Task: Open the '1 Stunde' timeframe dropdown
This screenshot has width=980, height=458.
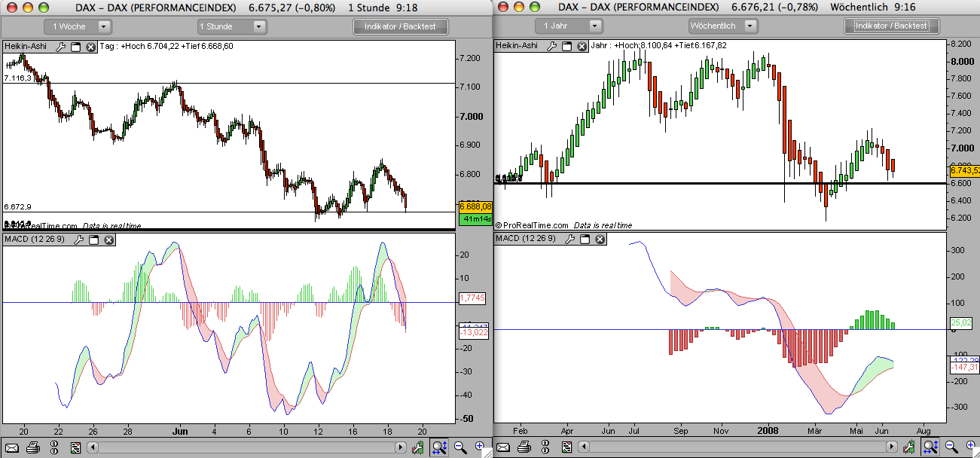Action: 232,26
